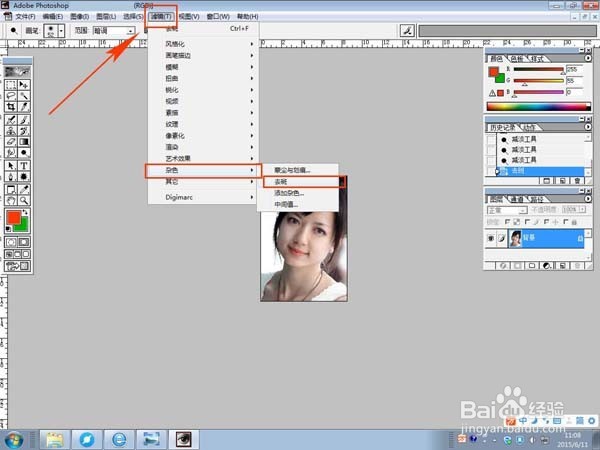This screenshot has width=600, height=450.
Task: Enable lock image pixels checkbox
Action: click(x=528, y=222)
